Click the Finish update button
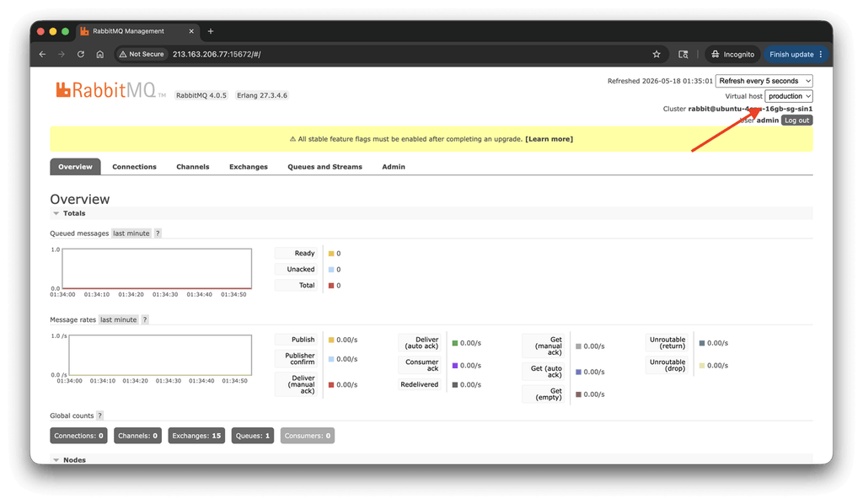Screen dimensions: 863x504 [x=796, y=54]
